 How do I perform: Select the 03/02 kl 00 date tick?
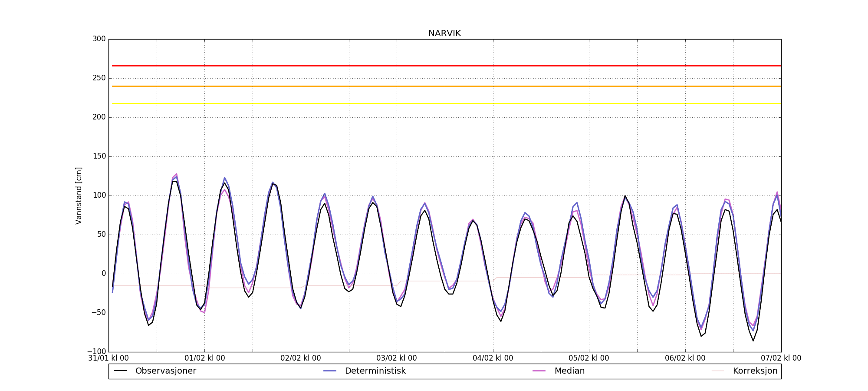(x=397, y=358)
